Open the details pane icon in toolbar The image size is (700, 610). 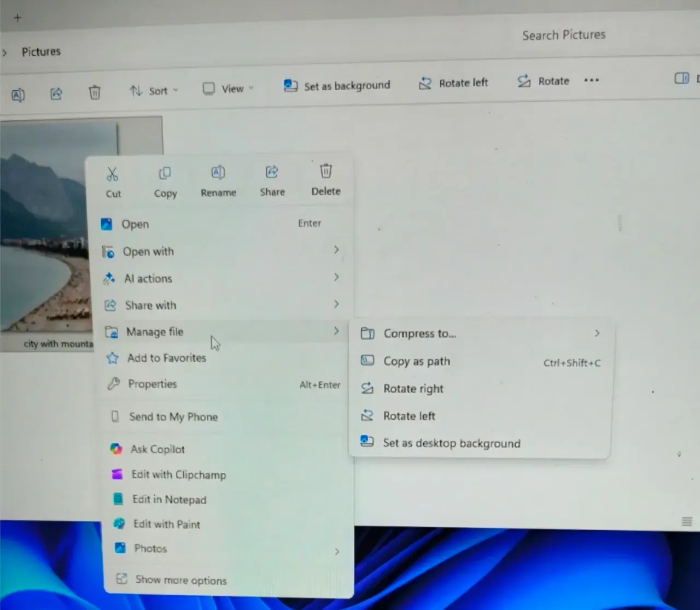click(x=681, y=79)
